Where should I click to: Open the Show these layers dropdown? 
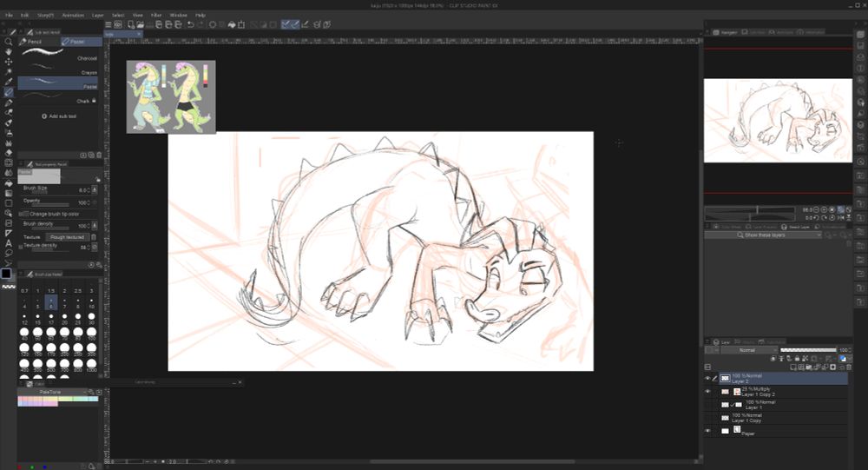coord(763,235)
